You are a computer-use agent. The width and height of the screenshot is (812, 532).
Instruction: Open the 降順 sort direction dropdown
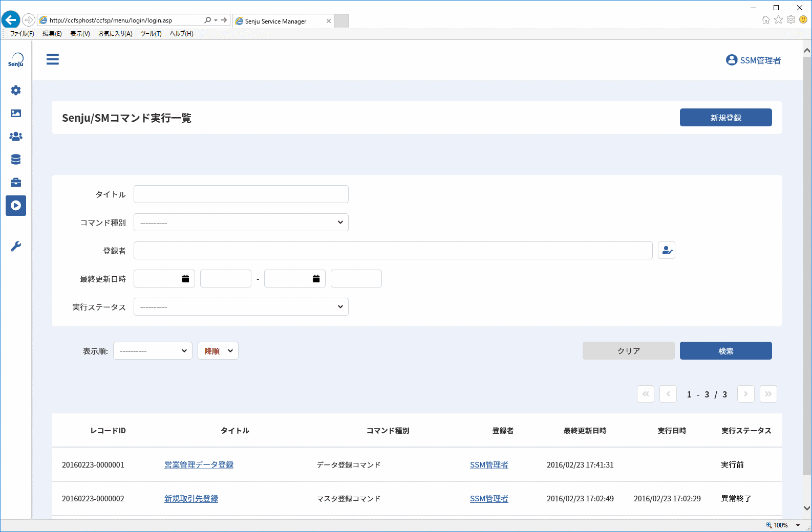click(218, 351)
